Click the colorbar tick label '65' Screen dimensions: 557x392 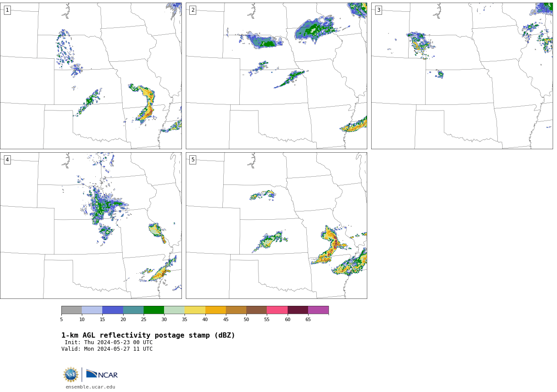pyautogui.click(x=308, y=320)
